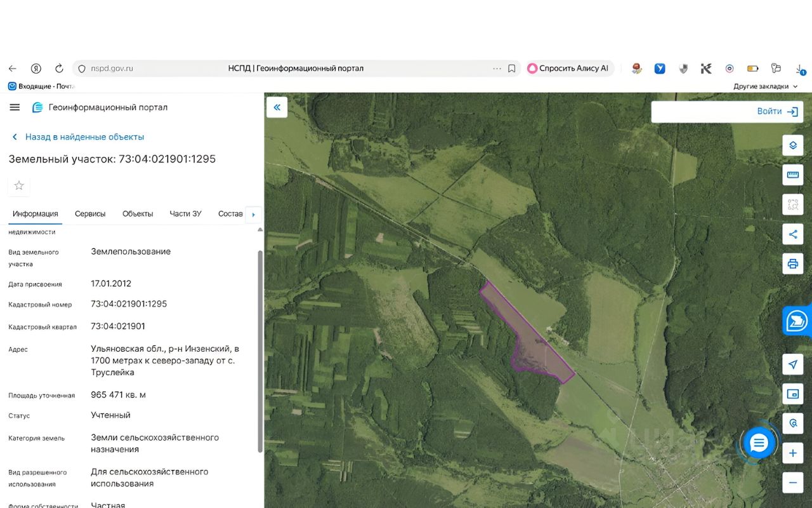Click the Площадь уточненная field label
Viewport: 812px width, 508px height.
[42, 396]
